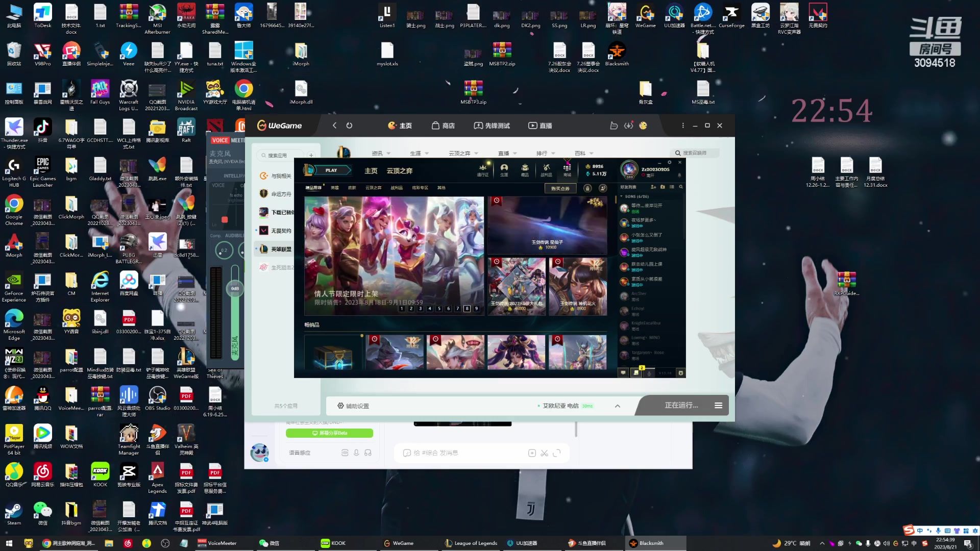Select 无畏契约 in WeGame sidebar

click(276, 231)
